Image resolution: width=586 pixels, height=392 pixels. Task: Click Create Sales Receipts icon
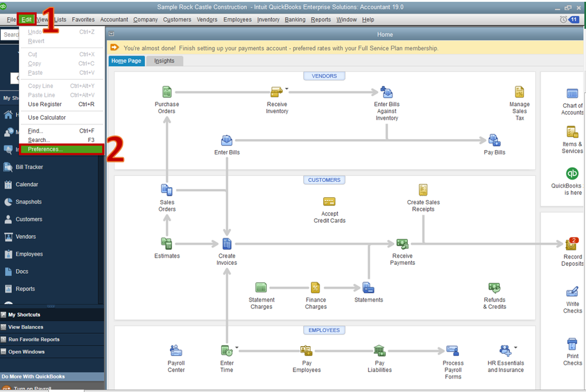pos(423,190)
